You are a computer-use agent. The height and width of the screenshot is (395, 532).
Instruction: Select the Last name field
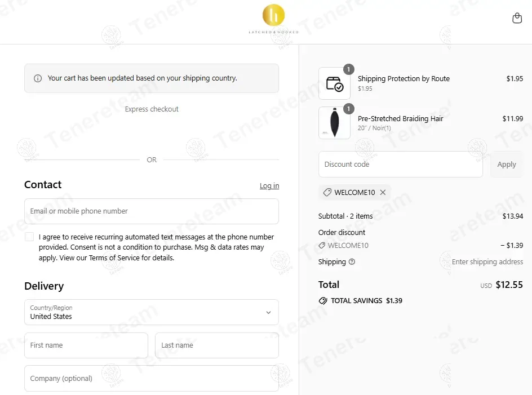217,345
